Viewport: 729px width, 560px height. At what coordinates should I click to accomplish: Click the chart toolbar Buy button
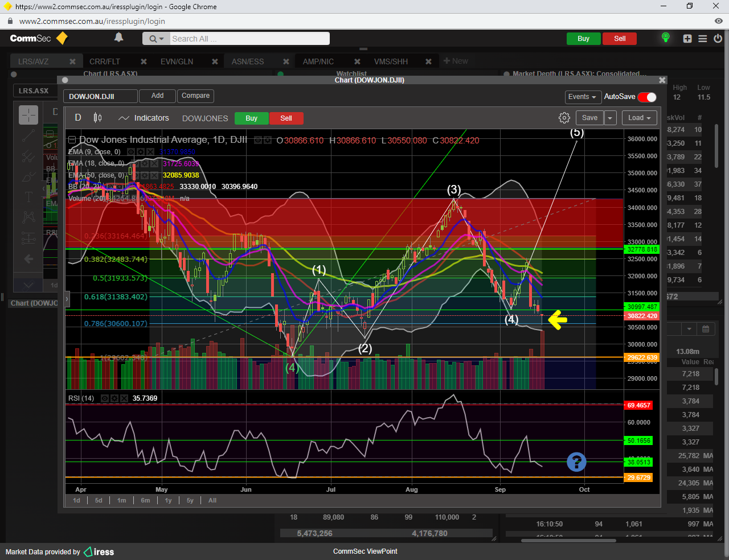click(x=252, y=118)
